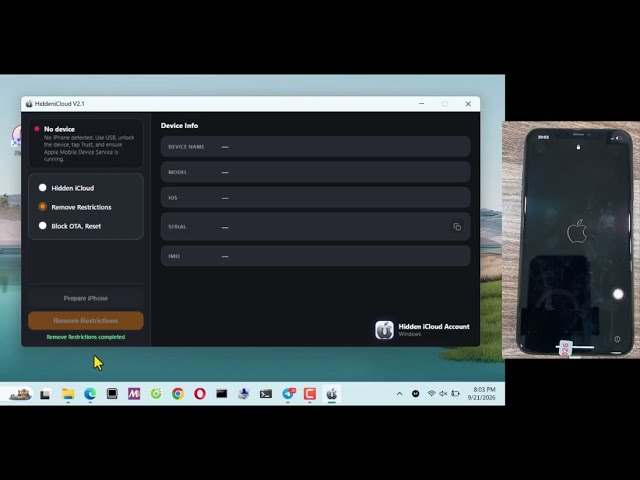Image resolution: width=640 pixels, height=480 pixels.
Task: Click the HiddeniCloud V2.1 title bar icon
Action: point(29,104)
